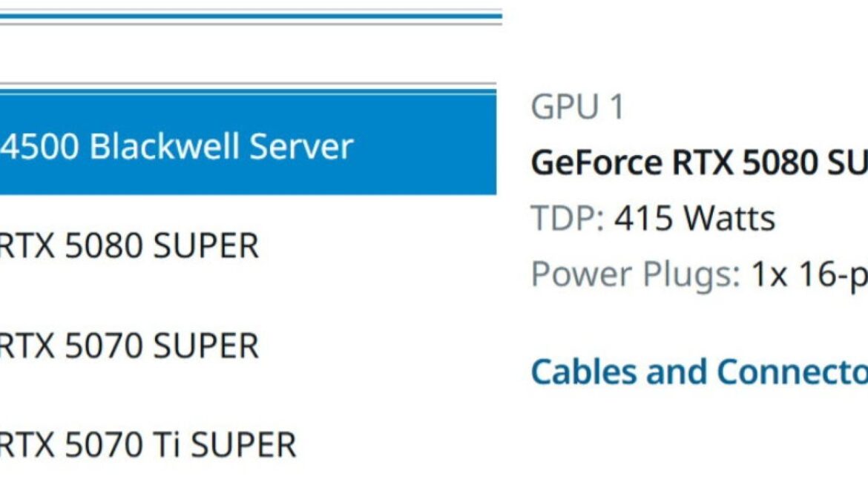
Task: Click the number 4500 in the highlighted row
Action: [39, 146]
